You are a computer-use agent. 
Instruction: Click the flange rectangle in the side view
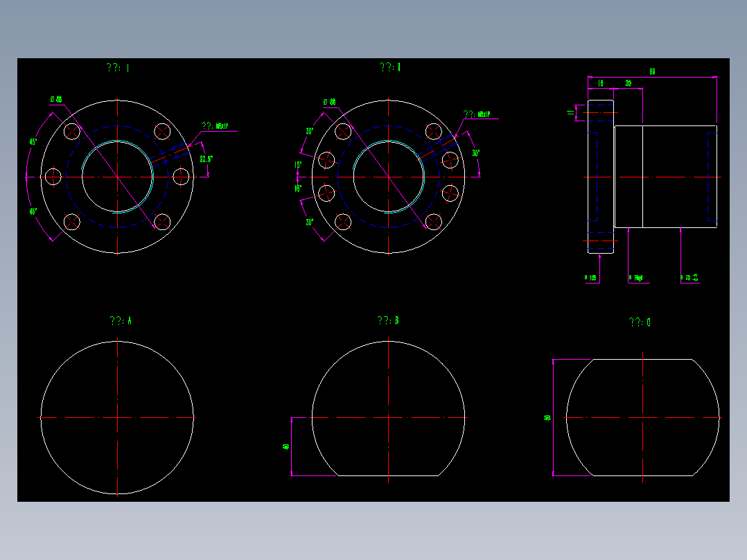[x=601, y=176]
